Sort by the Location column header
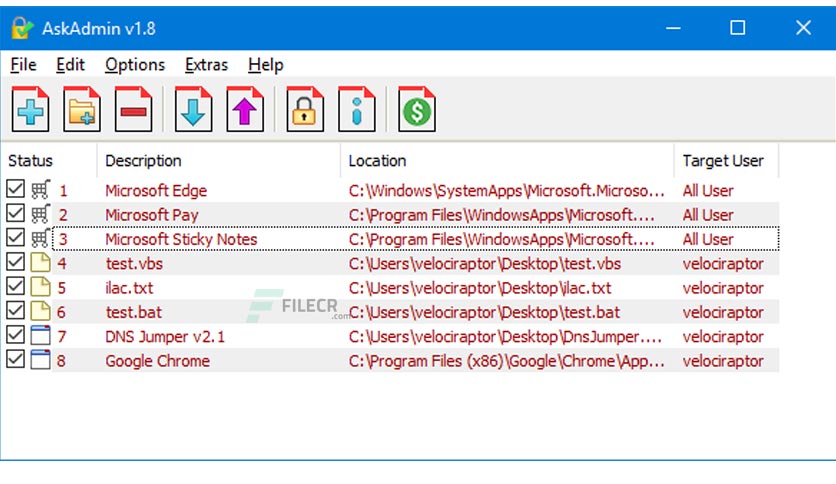The image size is (836, 484). point(507,160)
